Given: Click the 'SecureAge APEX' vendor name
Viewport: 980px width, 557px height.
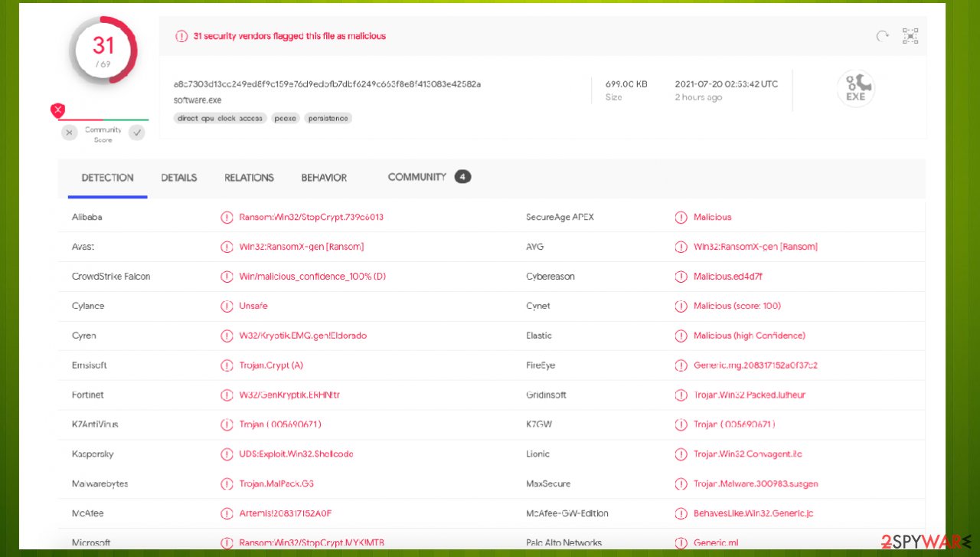Looking at the screenshot, I should tap(560, 218).
